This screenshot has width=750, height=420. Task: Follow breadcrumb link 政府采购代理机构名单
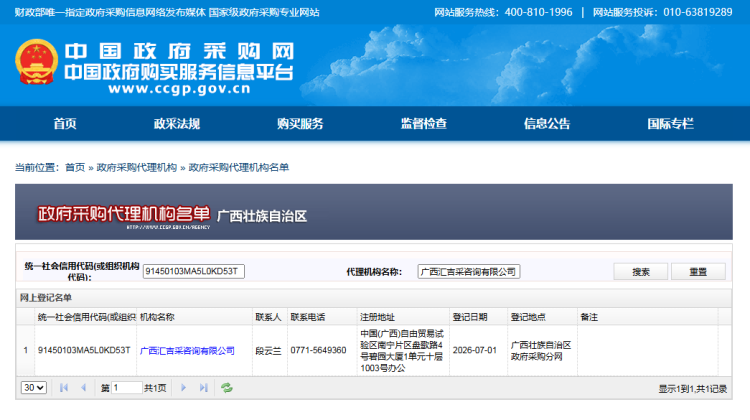239,167
